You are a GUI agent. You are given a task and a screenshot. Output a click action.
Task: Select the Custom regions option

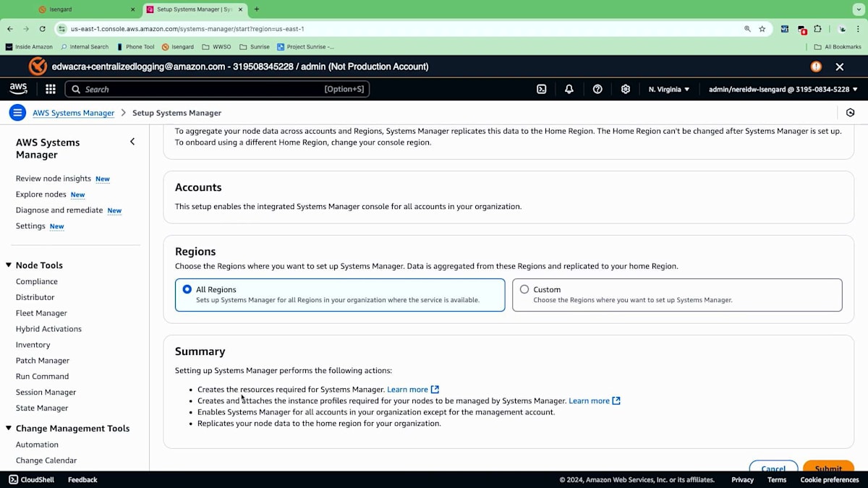pyautogui.click(x=677, y=295)
